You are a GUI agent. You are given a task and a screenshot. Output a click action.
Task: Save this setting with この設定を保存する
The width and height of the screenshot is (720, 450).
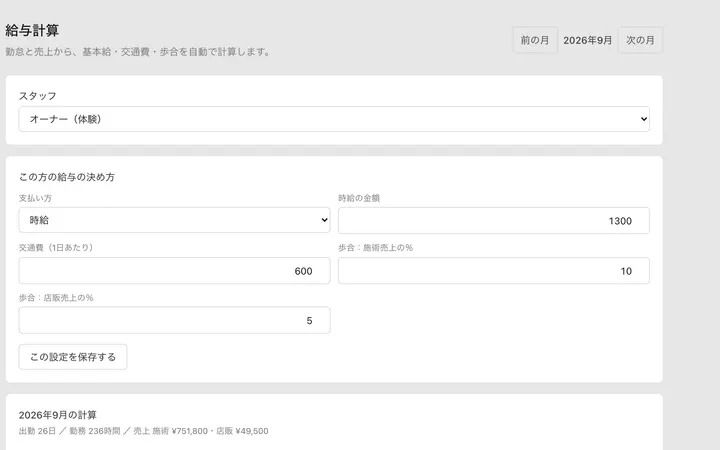click(73, 357)
